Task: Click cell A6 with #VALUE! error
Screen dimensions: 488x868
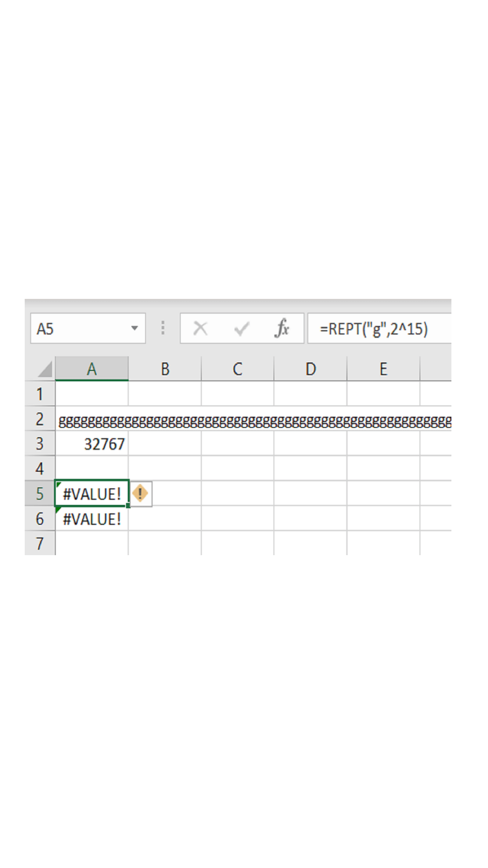Action: tap(91, 519)
